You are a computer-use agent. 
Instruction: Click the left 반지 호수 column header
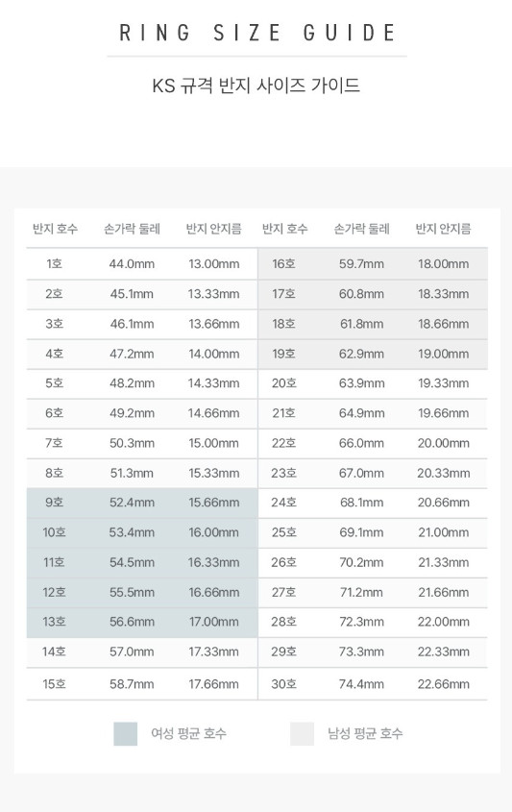[55, 229]
